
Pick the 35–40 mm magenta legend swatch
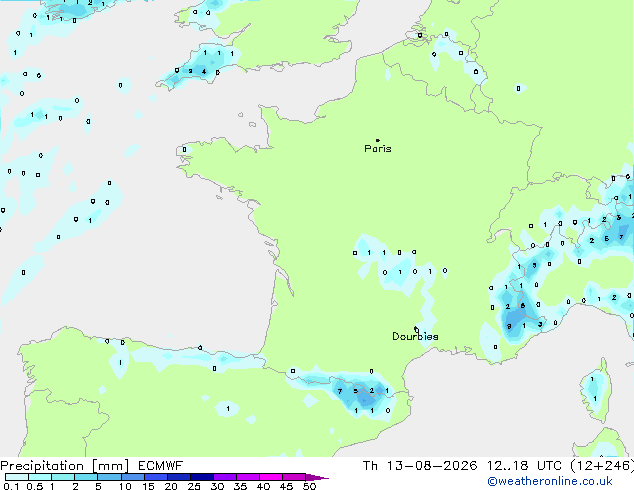(x=248, y=477)
